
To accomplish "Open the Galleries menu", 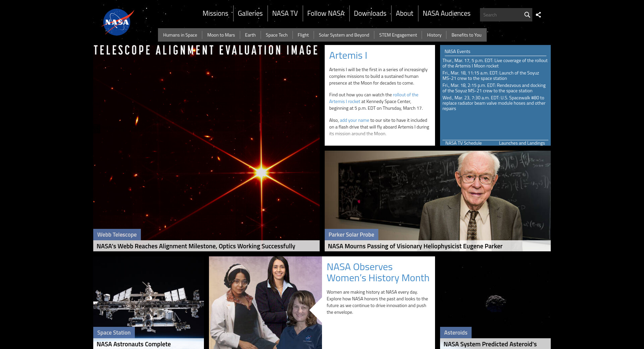I will click(250, 13).
